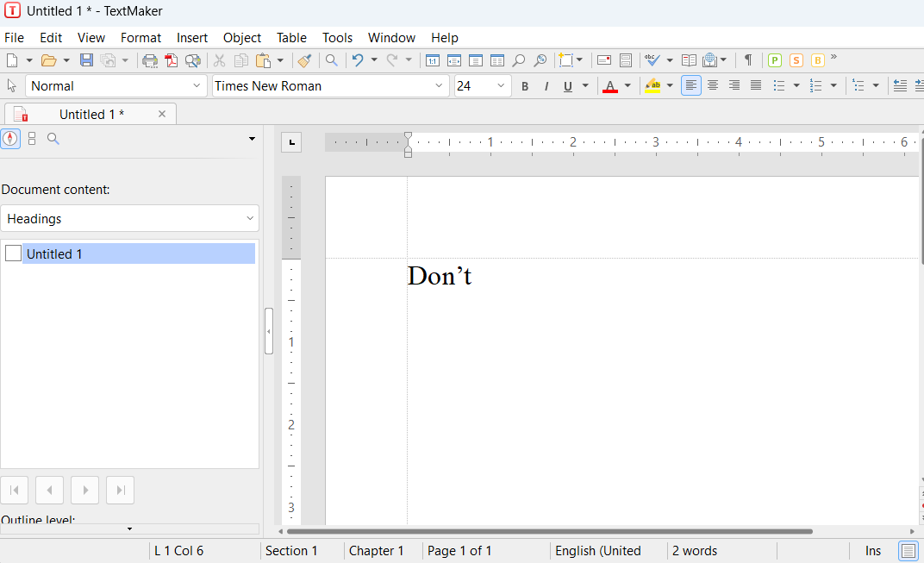
Task: Open the Table menu
Action: pyautogui.click(x=291, y=38)
